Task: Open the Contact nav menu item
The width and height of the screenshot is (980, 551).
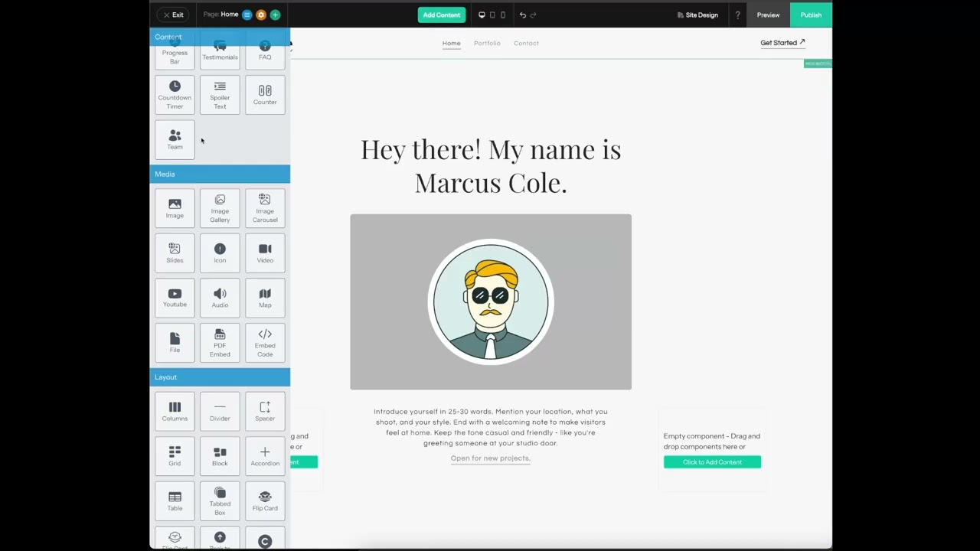Action: pyautogui.click(x=526, y=43)
